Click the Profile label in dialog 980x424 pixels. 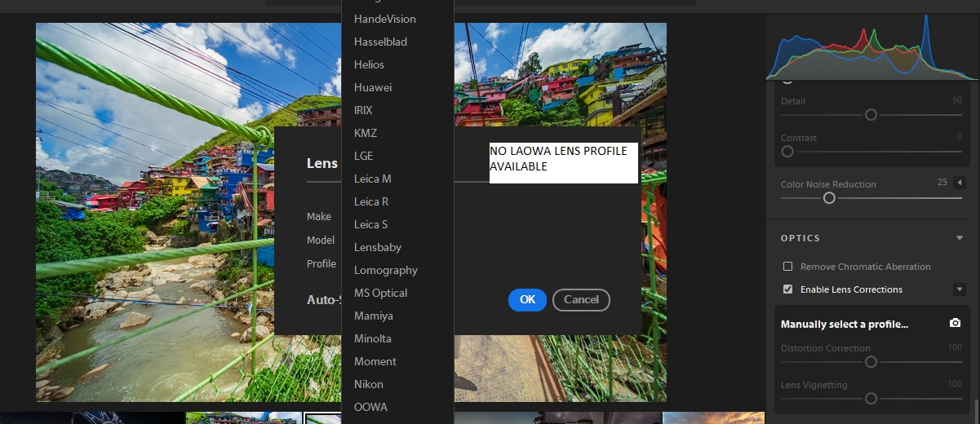(x=321, y=263)
